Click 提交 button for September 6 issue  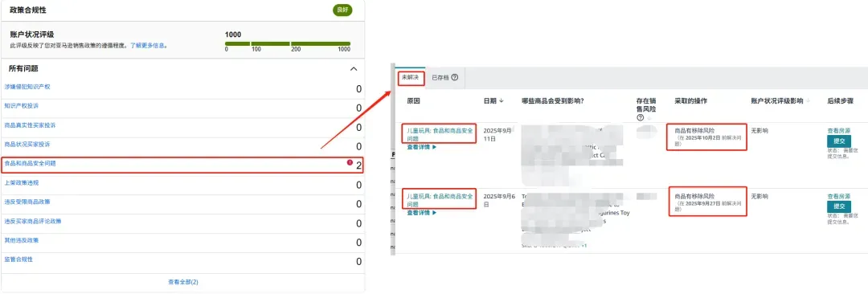(839, 206)
